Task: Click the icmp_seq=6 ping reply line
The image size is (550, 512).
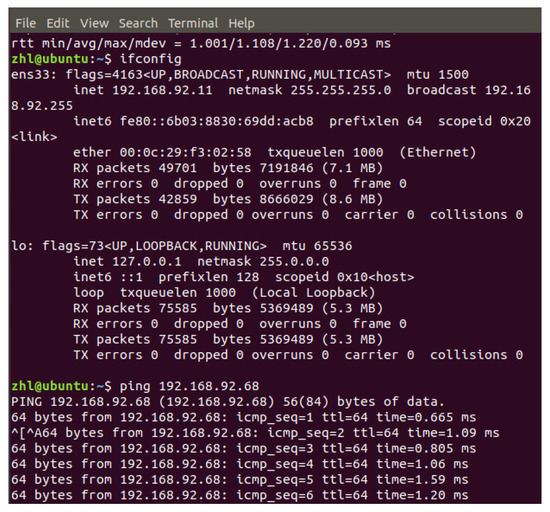Action: click(240, 495)
